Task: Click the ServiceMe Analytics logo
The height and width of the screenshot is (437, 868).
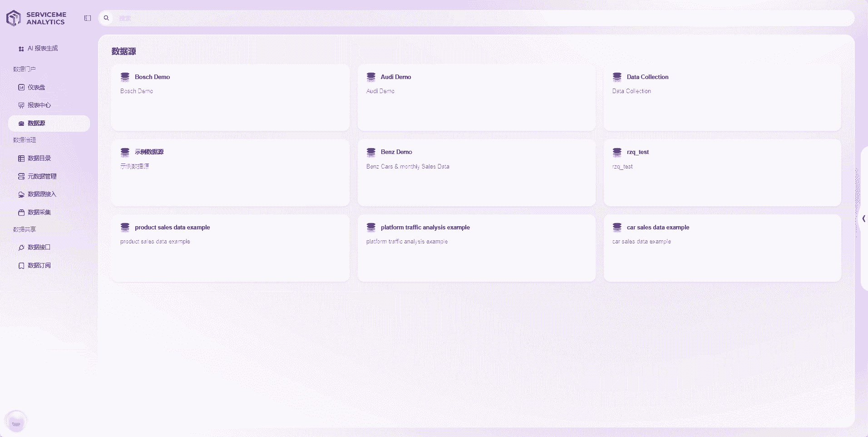Action: point(36,18)
